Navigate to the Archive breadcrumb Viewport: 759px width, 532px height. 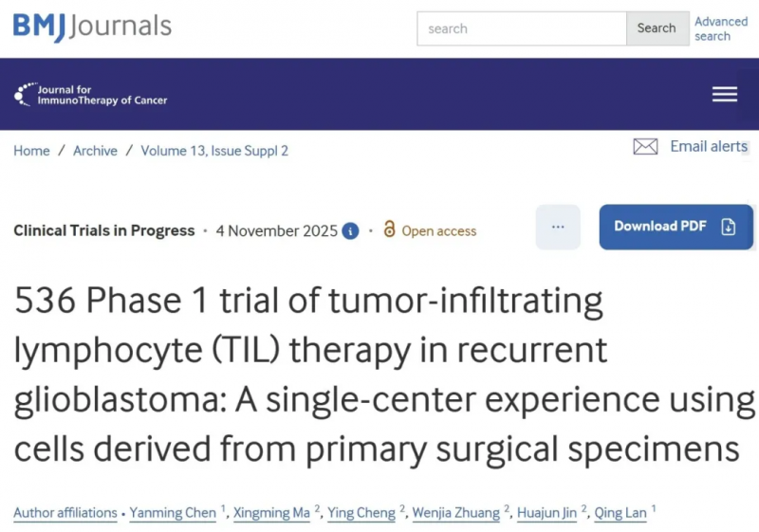(95, 151)
